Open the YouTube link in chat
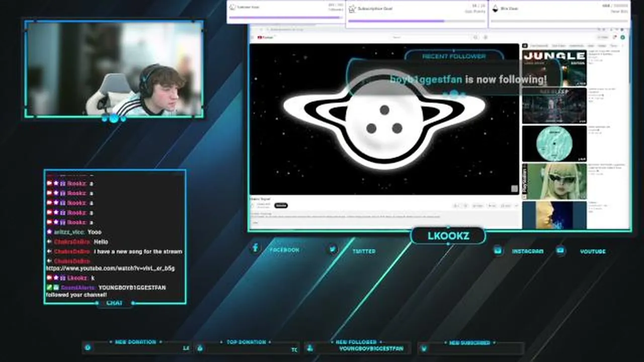 (x=110, y=268)
